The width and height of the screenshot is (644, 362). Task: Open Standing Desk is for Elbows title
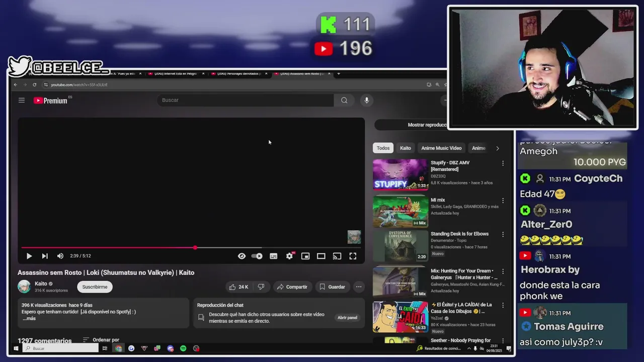pyautogui.click(x=459, y=234)
